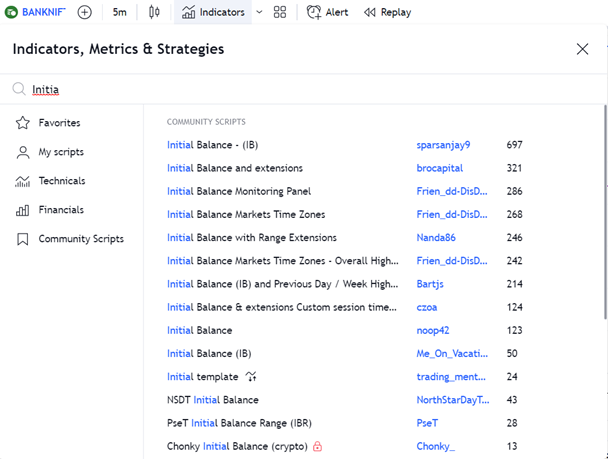Add Initial Balance with Range Extensions
Screen dimensions: 608x459
pos(252,238)
